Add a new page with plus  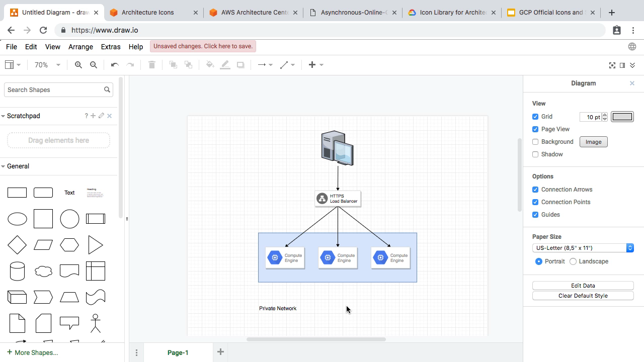tap(220, 352)
